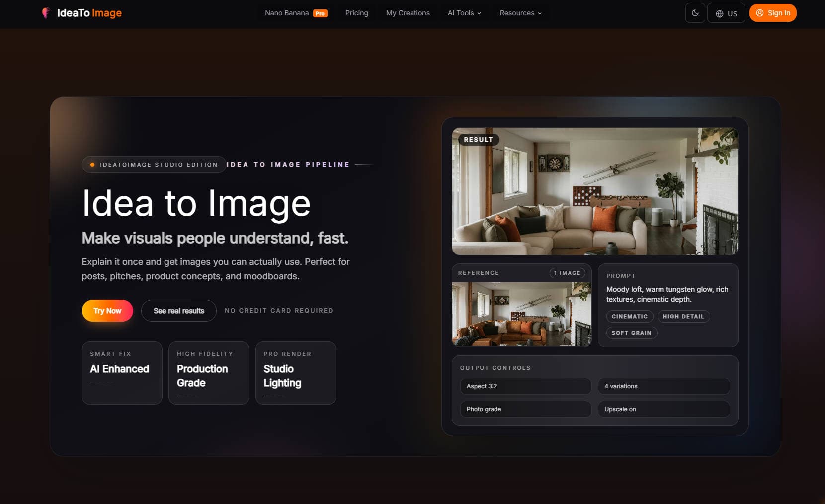Click the Try Now button
Screen dimensions: 825x504
[107, 310]
